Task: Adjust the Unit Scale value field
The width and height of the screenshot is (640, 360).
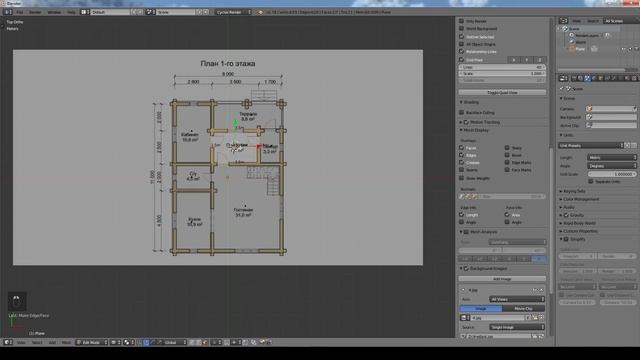Action: [611, 174]
